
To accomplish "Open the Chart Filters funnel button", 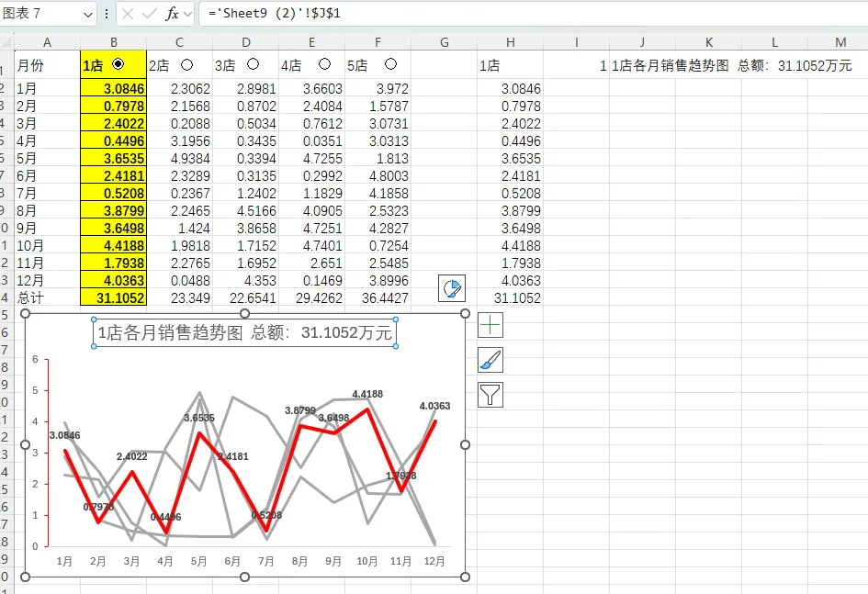I will click(490, 395).
